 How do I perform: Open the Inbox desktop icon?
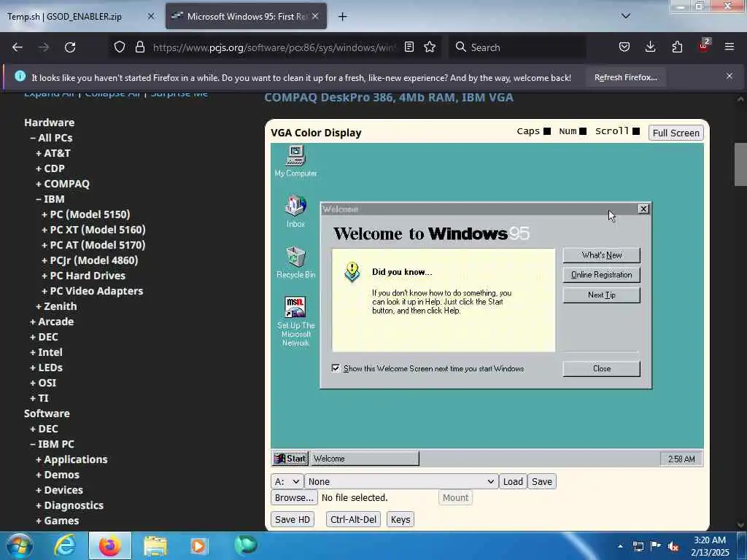pos(295,211)
